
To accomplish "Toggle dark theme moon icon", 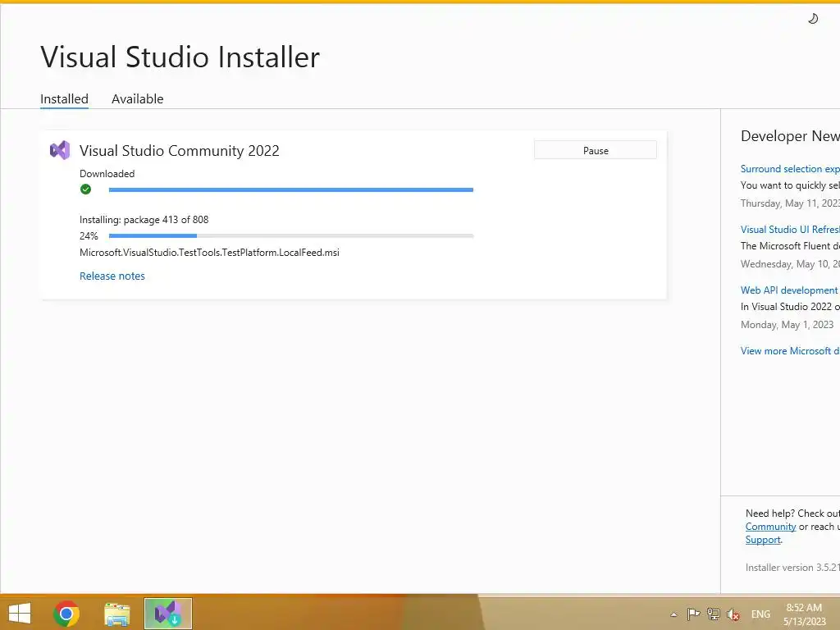I will click(813, 19).
